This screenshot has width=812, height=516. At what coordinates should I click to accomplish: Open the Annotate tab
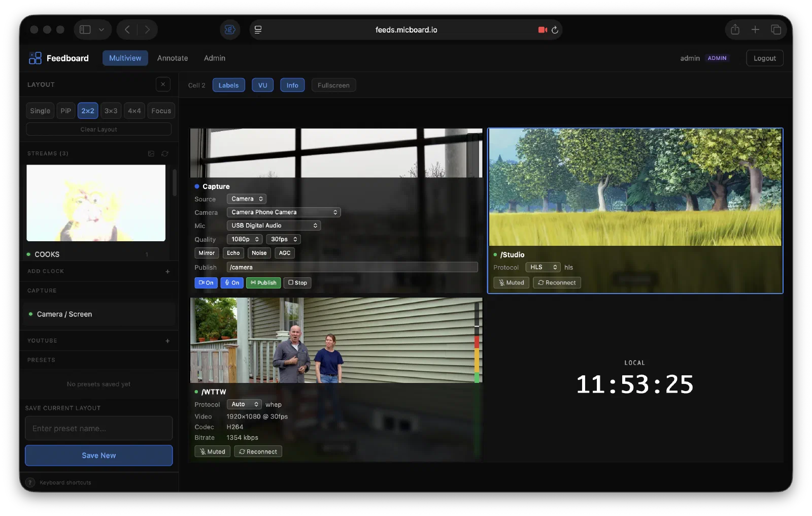click(x=173, y=58)
